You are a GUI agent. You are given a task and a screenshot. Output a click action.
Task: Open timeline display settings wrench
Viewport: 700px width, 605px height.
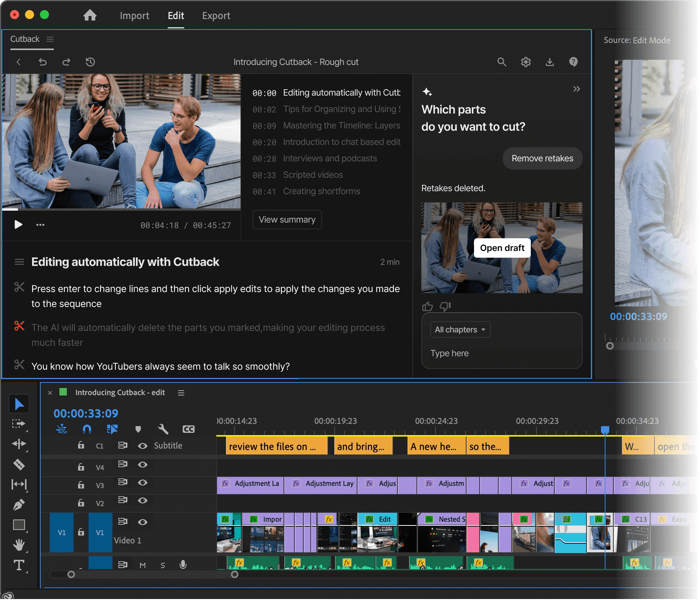coord(164,429)
